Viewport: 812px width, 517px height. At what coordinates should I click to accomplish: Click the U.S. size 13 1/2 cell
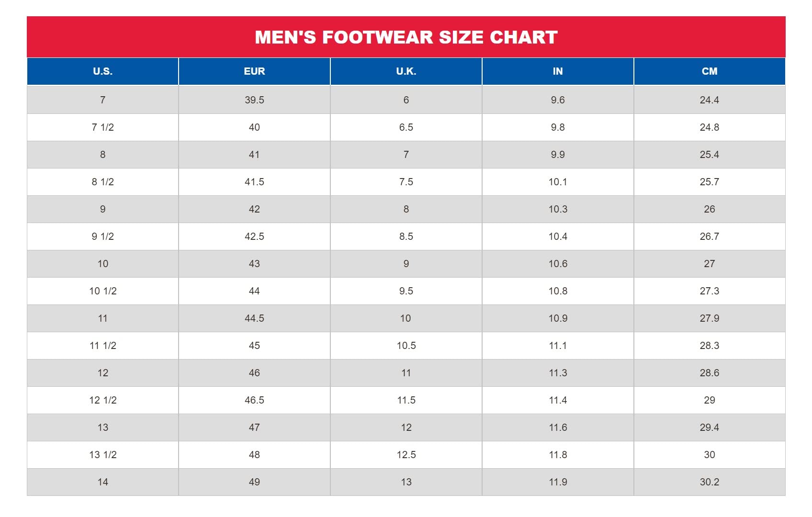click(102, 455)
